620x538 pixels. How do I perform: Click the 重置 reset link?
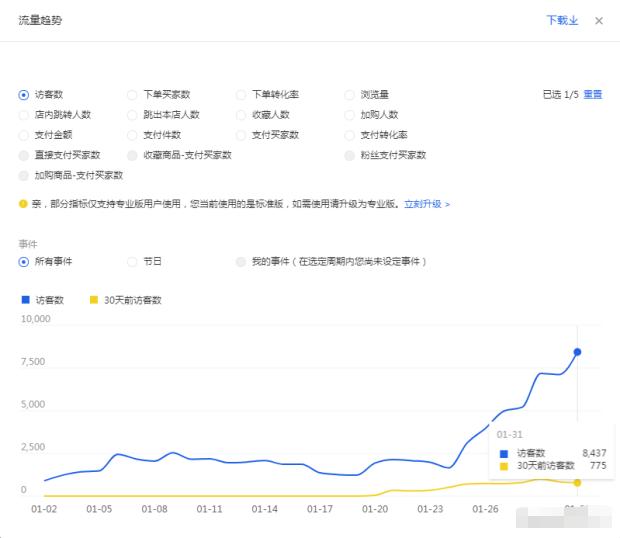click(592, 94)
